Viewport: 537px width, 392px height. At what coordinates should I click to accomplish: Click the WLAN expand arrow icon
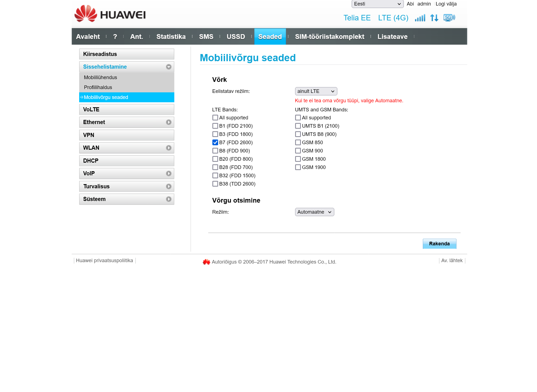pyautogui.click(x=169, y=148)
